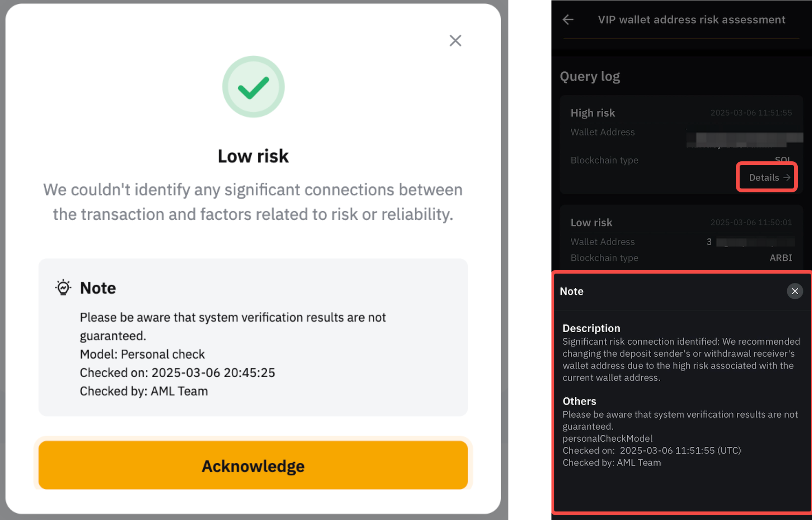Screen dimensions: 812x520
Task: Click the Description heading in Note panel
Action: pos(591,328)
